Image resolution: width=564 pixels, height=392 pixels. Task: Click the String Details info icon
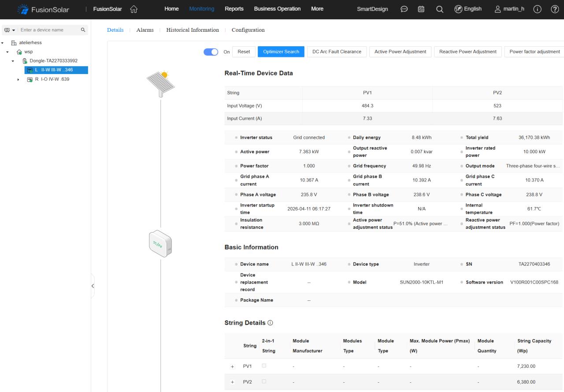pos(270,323)
